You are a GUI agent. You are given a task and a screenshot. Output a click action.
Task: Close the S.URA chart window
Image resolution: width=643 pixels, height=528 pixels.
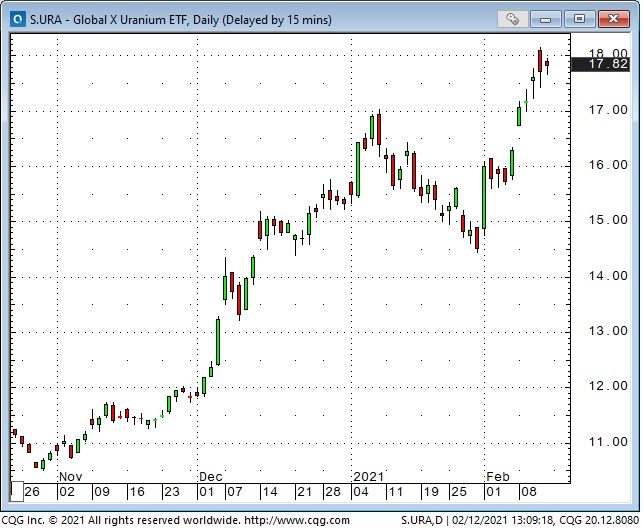613,19
